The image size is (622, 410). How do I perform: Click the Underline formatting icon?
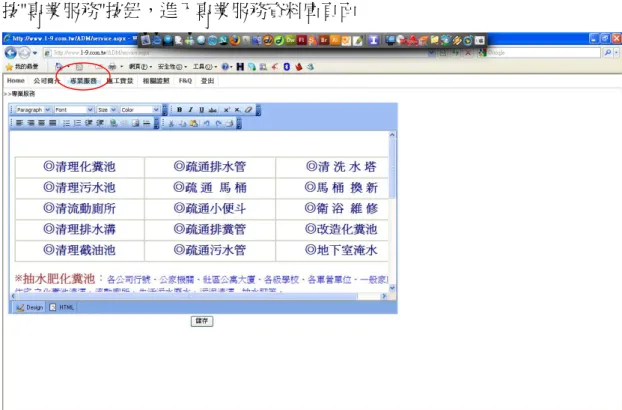click(x=202, y=110)
